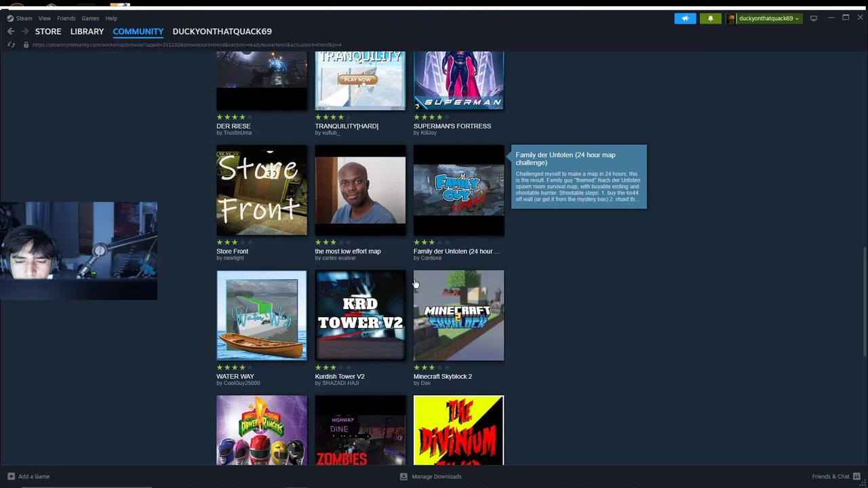Click the DER RIESE title link

click(x=233, y=126)
